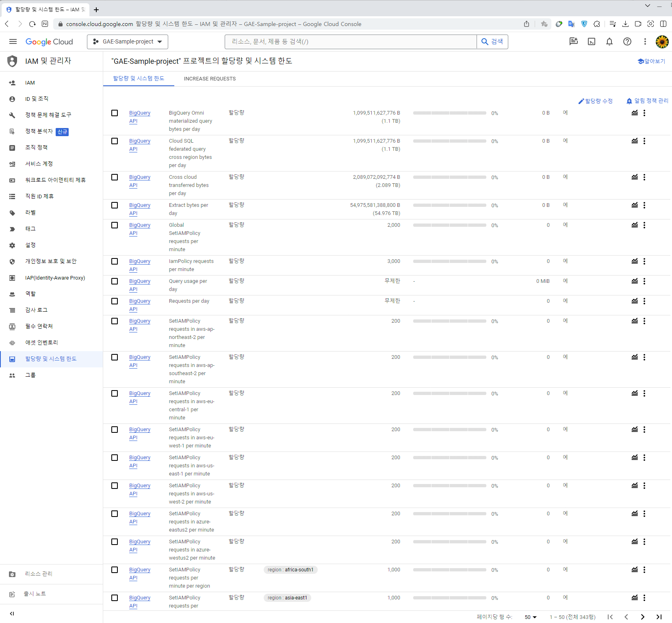This screenshot has width=672, height=623.
Task: Click usage bar for IamPolicy requests per minute
Action: pos(449,262)
